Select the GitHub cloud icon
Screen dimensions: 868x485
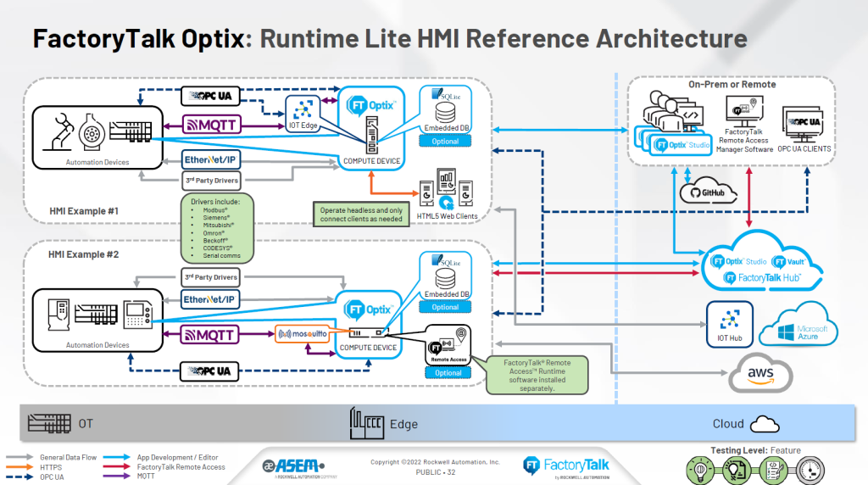[x=709, y=191]
